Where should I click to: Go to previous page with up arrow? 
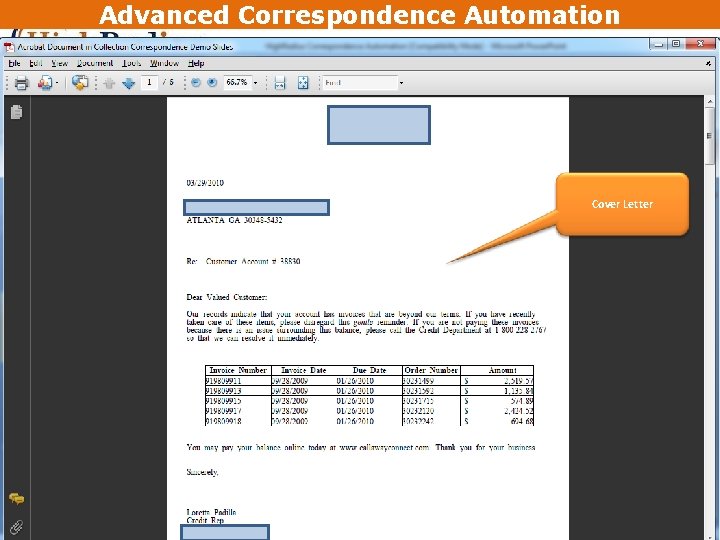pos(109,83)
